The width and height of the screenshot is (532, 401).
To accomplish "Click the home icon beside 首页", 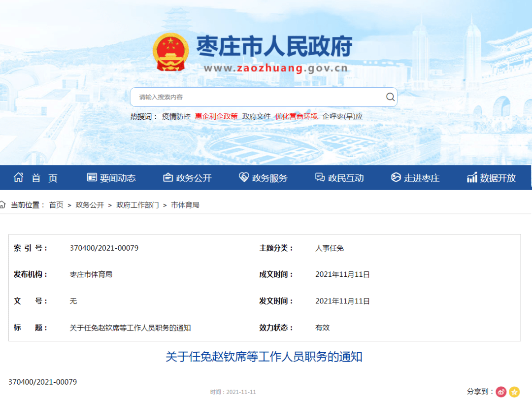I will [18, 177].
